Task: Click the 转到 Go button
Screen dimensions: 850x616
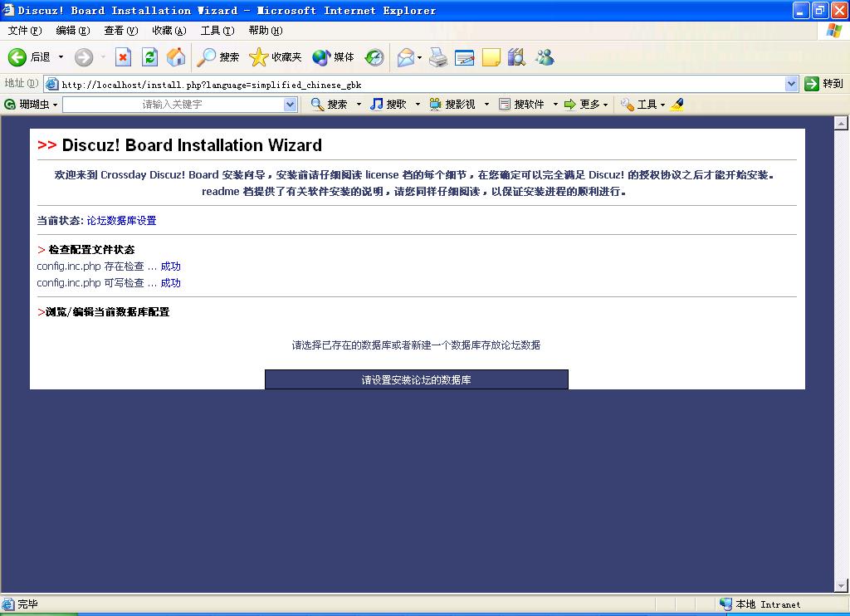Action: coord(824,84)
